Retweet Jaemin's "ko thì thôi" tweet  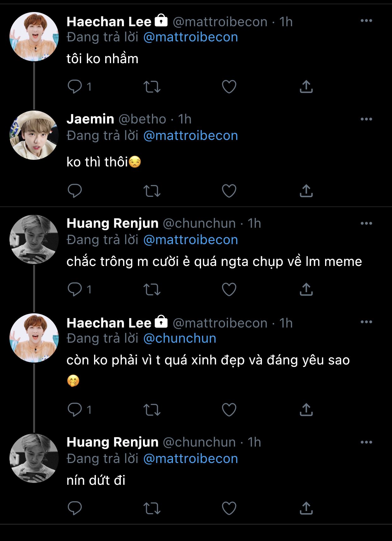click(152, 191)
